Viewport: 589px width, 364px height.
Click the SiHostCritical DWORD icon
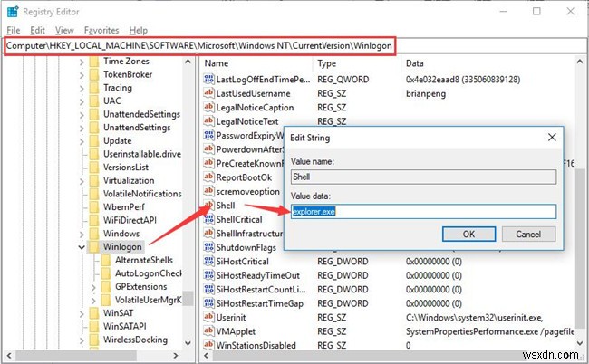coord(208,261)
